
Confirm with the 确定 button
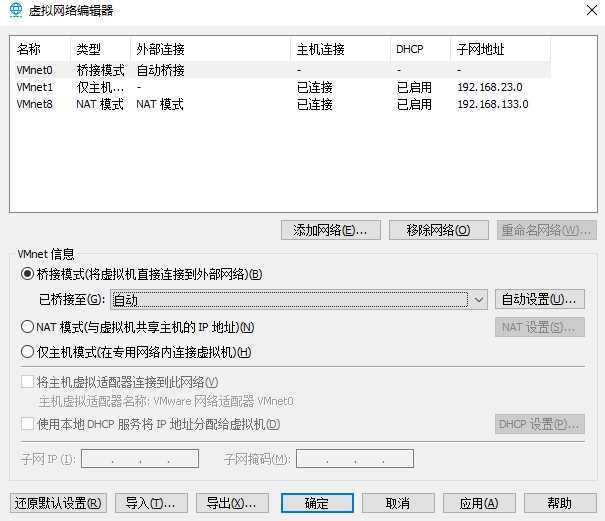pyautogui.click(x=317, y=503)
